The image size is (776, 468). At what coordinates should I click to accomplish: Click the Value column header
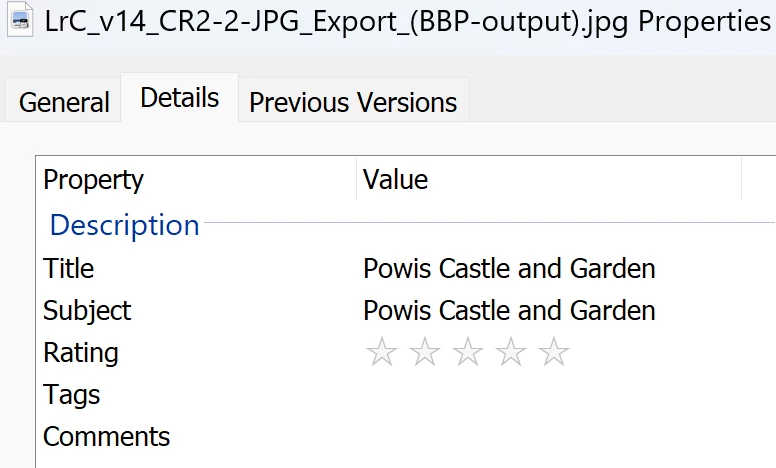point(395,180)
